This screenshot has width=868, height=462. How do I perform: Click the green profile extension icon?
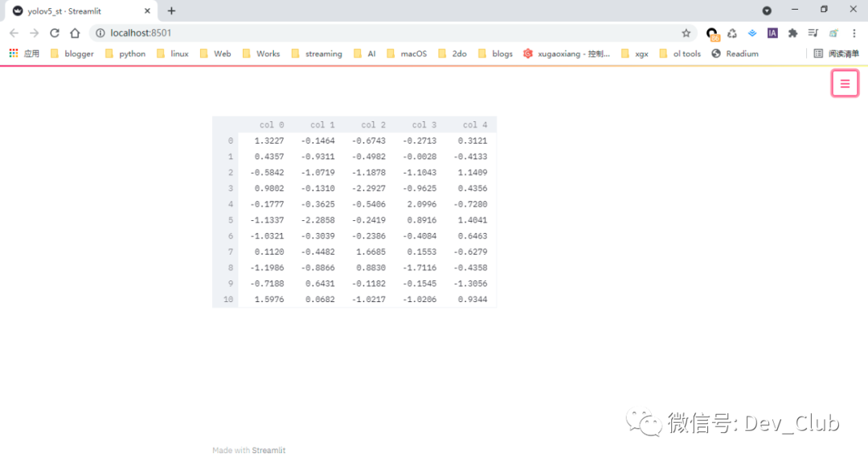(x=833, y=33)
